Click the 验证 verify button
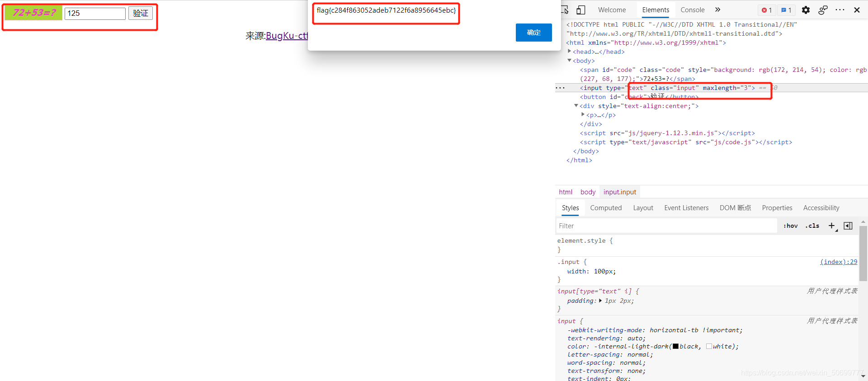The image size is (868, 381). [141, 13]
